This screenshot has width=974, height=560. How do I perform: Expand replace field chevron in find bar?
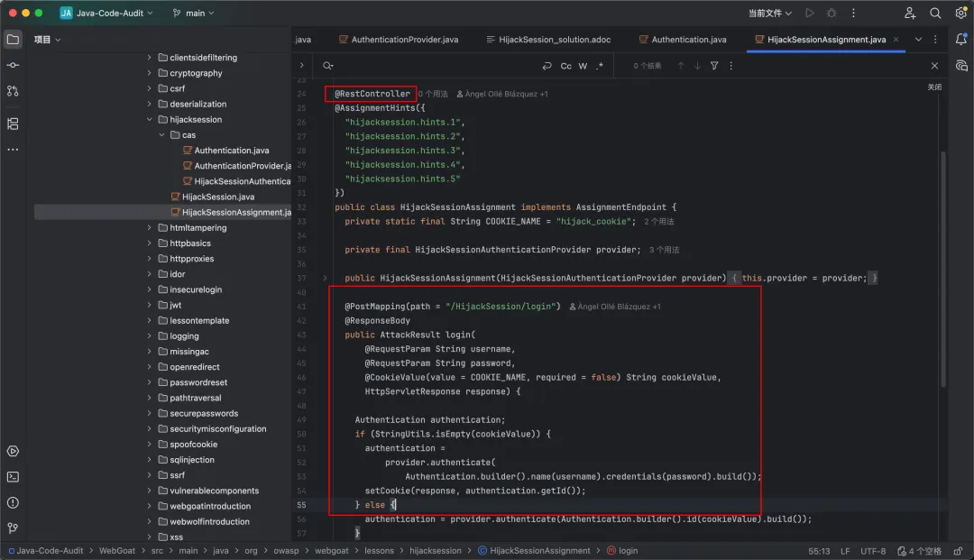(301, 65)
